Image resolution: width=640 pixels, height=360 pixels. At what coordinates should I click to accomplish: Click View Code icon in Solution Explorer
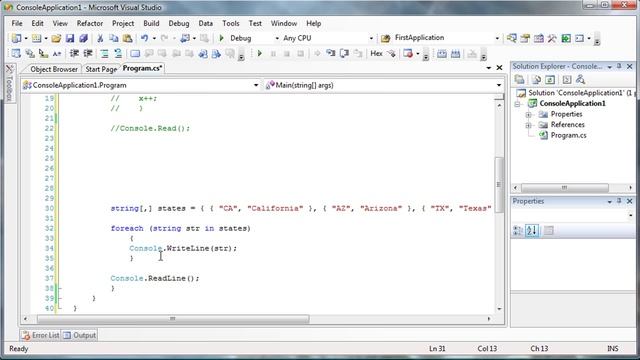pyautogui.click(x=567, y=80)
